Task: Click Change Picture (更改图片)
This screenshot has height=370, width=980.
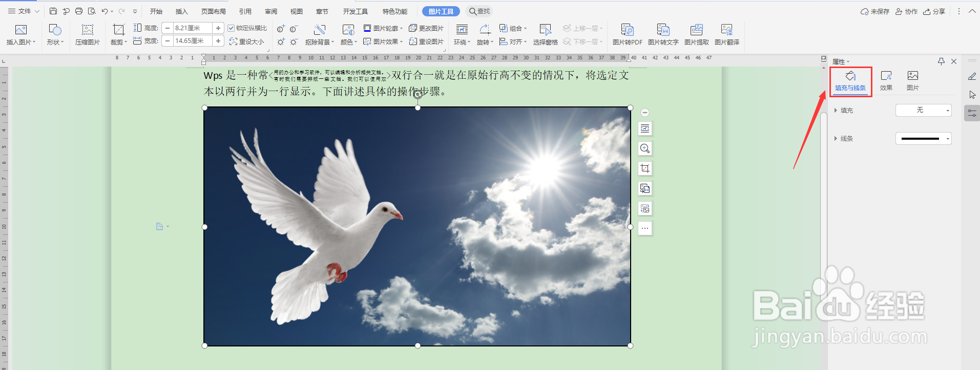Action: 426,28
